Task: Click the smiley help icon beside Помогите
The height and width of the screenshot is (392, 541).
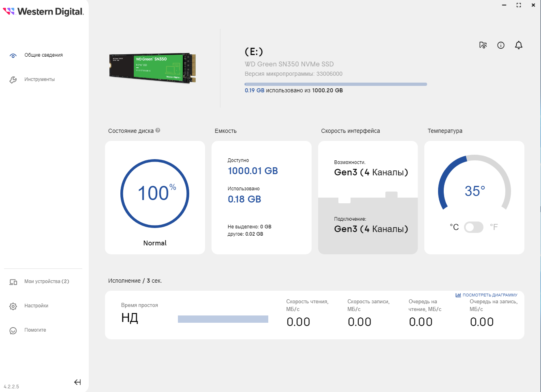Action: (13, 330)
